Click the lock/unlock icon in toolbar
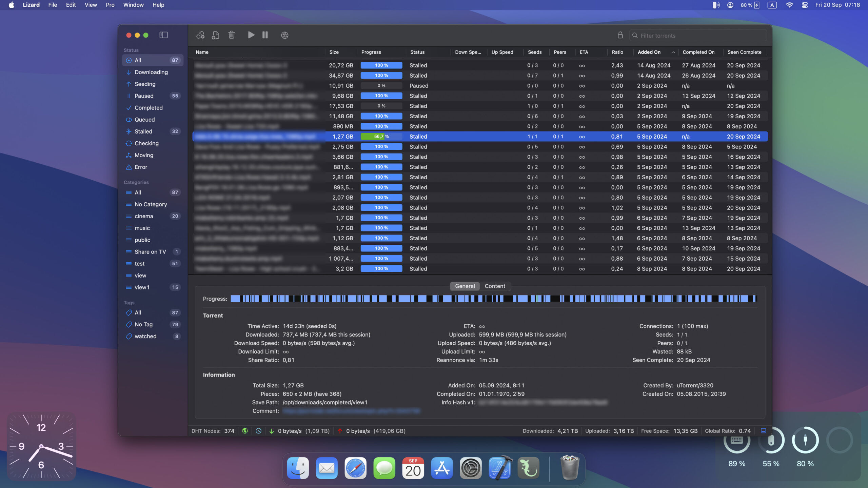868x488 pixels. point(620,35)
